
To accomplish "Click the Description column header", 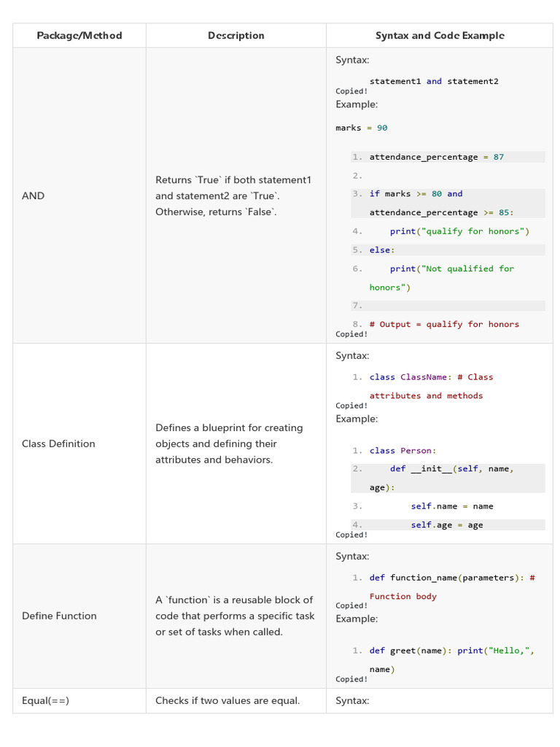I will [236, 36].
